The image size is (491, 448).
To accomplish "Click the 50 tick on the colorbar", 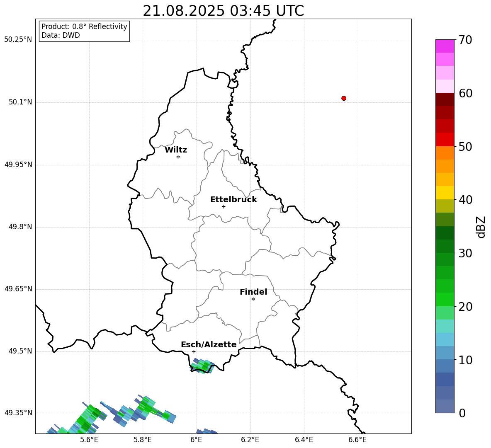I will (x=466, y=147).
